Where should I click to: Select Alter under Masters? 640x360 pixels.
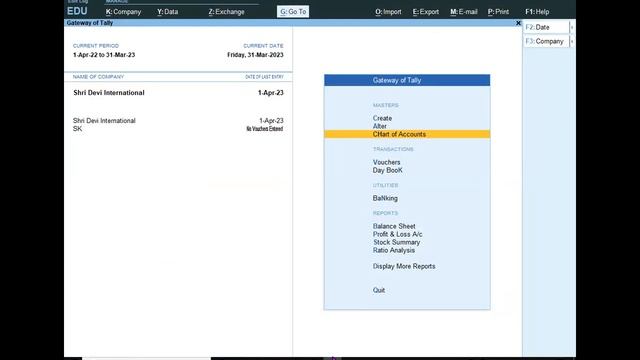379,126
